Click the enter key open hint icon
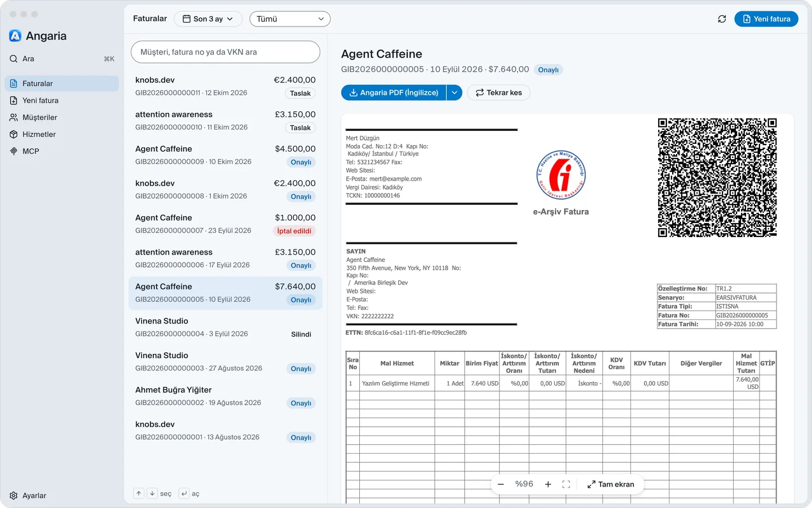 tap(184, 493)
